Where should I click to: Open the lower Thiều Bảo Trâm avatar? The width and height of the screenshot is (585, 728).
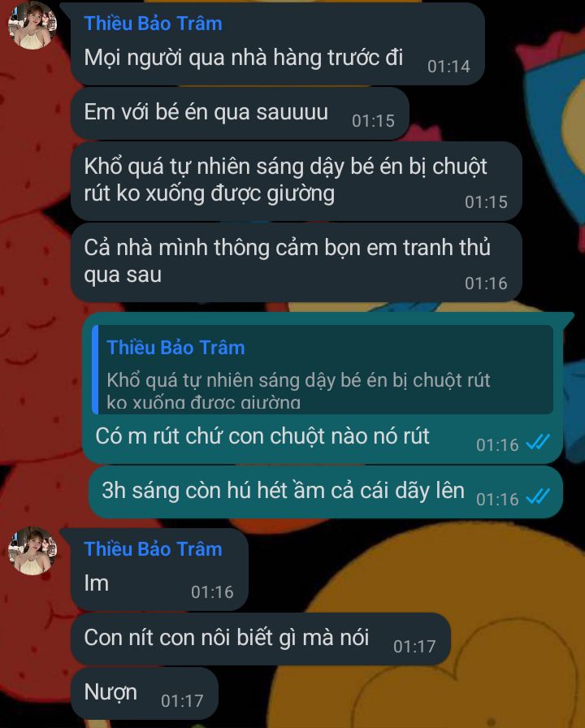point(32,551)
